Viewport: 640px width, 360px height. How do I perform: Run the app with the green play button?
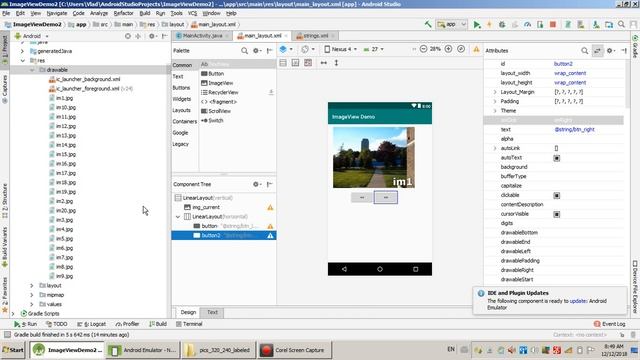coord(476,24)
